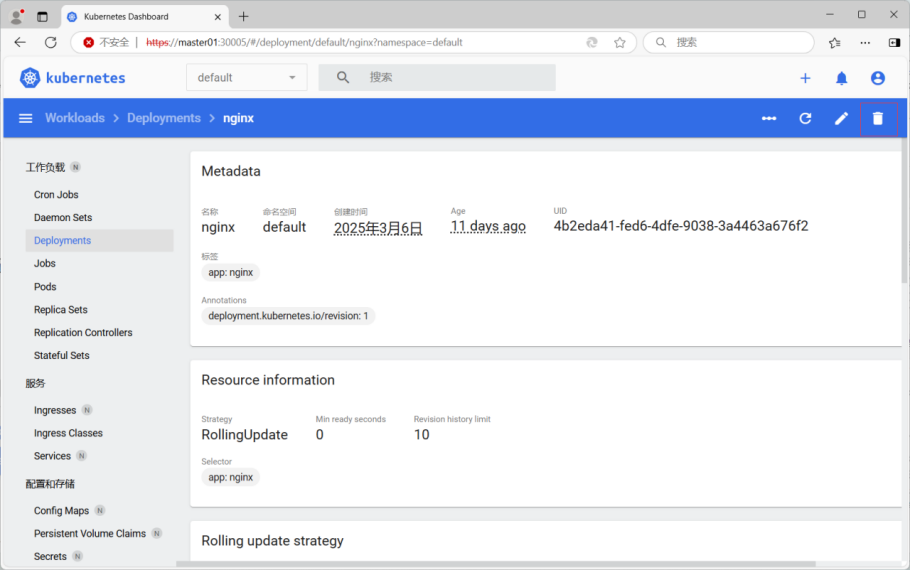911x570 pixels.
Task: Close the Kubernetes Dashboard tab
Action: (218, 17)
